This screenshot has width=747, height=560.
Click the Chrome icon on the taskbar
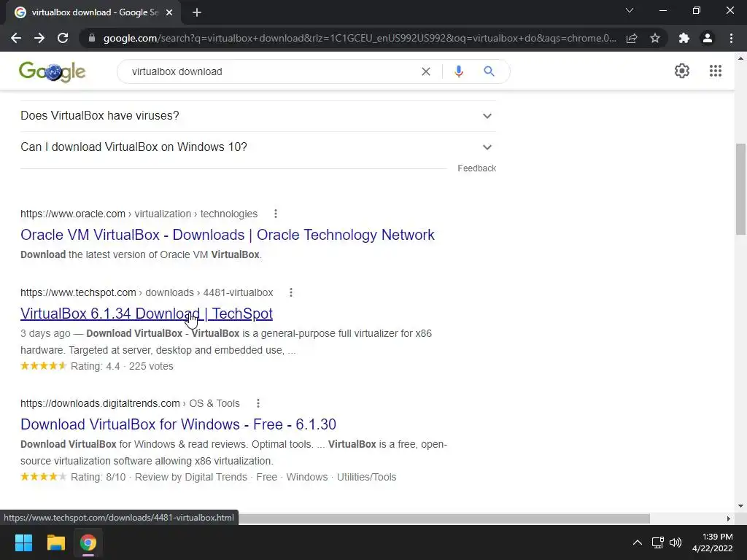(88, 542)
